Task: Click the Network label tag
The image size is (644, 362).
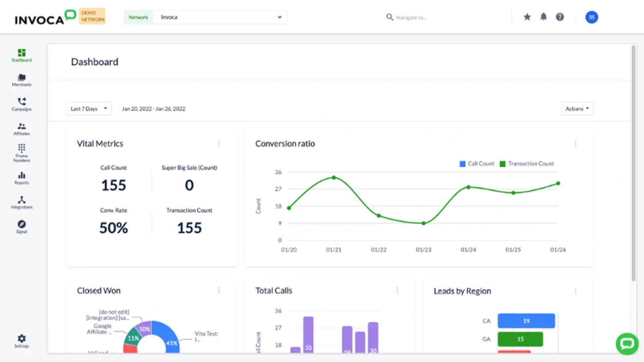Action: 138,17
